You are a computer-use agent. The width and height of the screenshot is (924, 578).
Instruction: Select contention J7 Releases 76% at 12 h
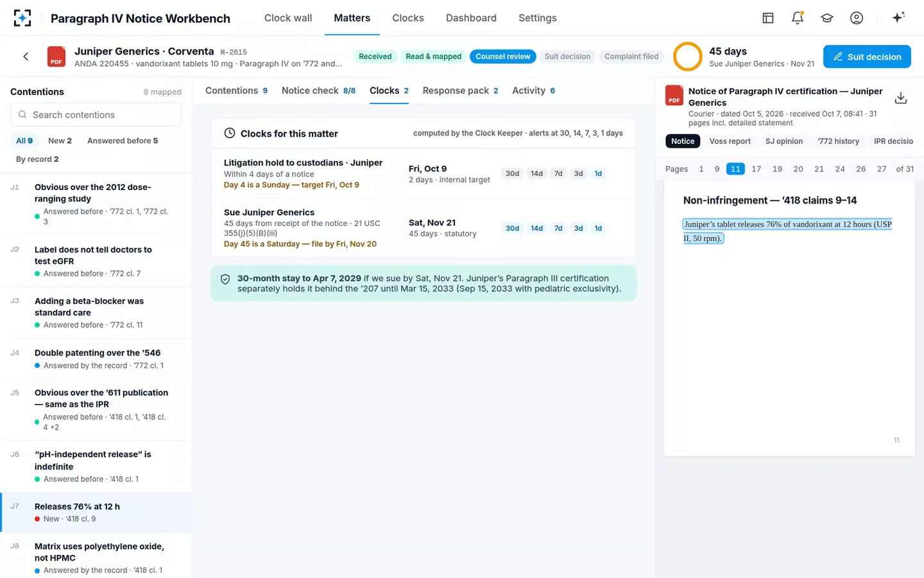pos(96,512)
